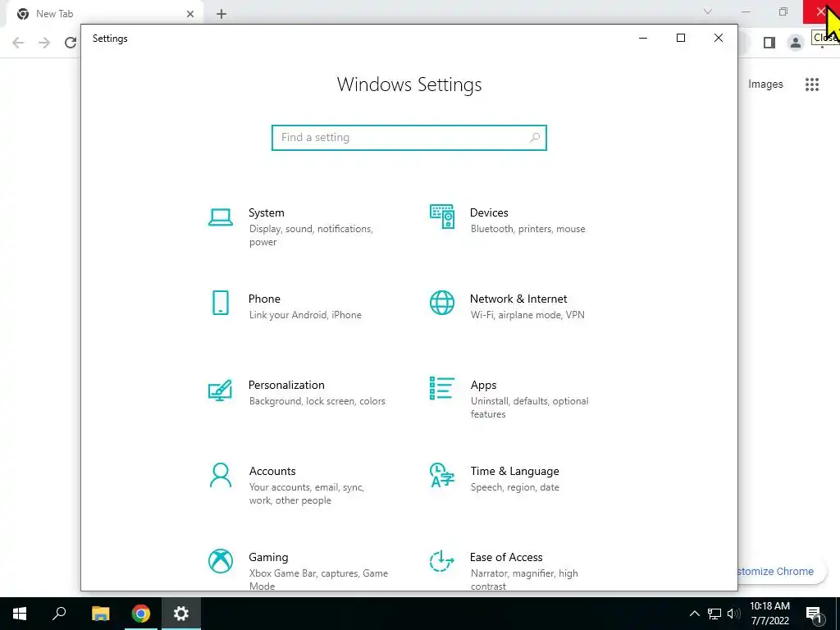Open a new Chrome tab with plus button
Image resolution: width=840 pixels, height=630 pixels.
pos(221,14)
